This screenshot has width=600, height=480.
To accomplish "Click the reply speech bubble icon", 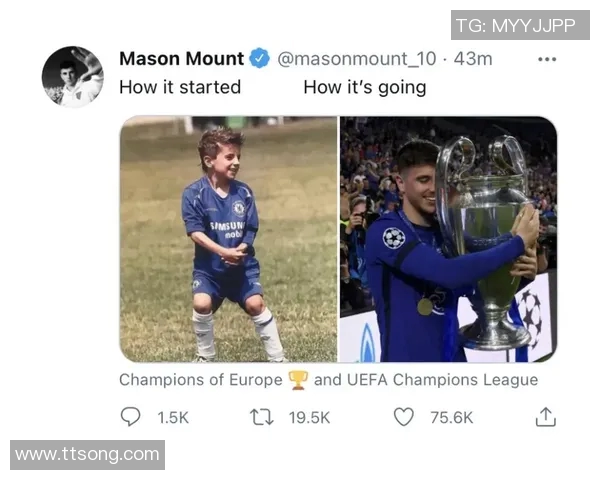I will pyautogui.click(x=130, y=417).
